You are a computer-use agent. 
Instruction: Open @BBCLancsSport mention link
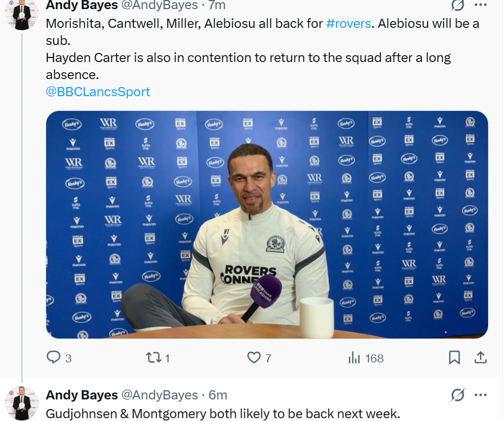click(98, 92)
